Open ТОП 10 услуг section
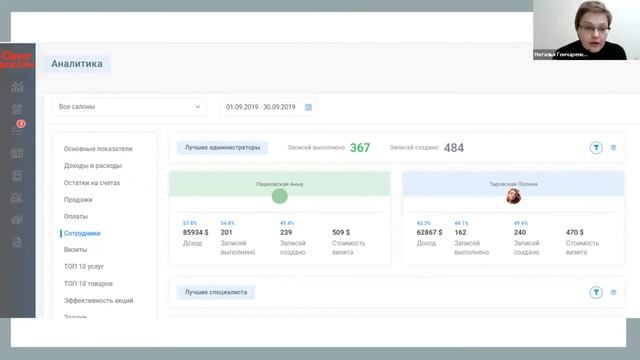The height and width of the screenshot is (360, 640). pyautogui.click(x=84, y=267)
